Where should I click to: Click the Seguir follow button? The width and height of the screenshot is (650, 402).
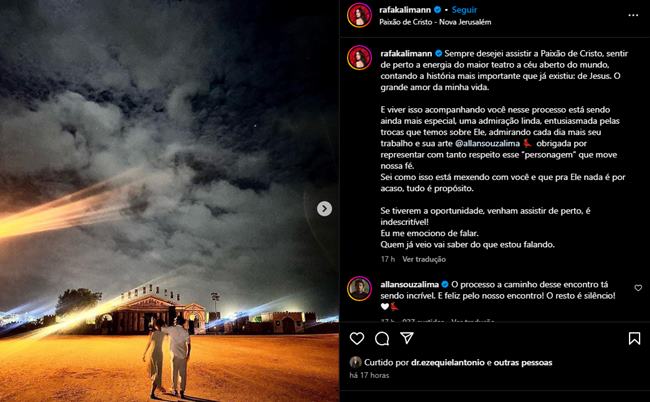tap(464, 10)
